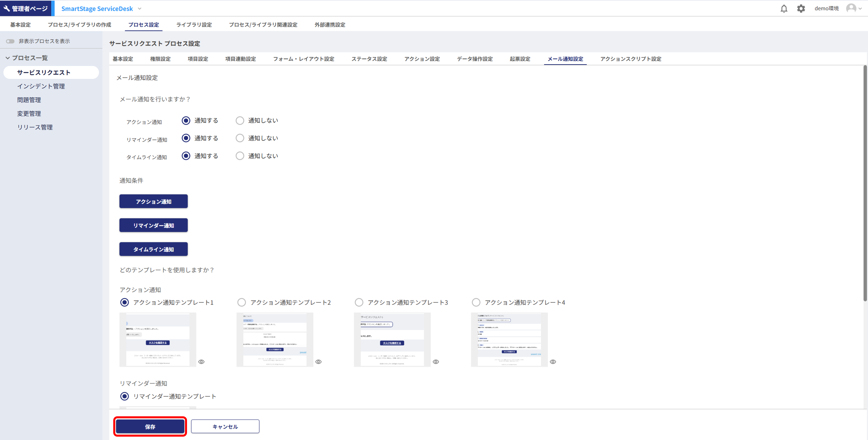868x440 pixels.
Task: Preview action notification template 1 eye icon
Action: (201, 362)
